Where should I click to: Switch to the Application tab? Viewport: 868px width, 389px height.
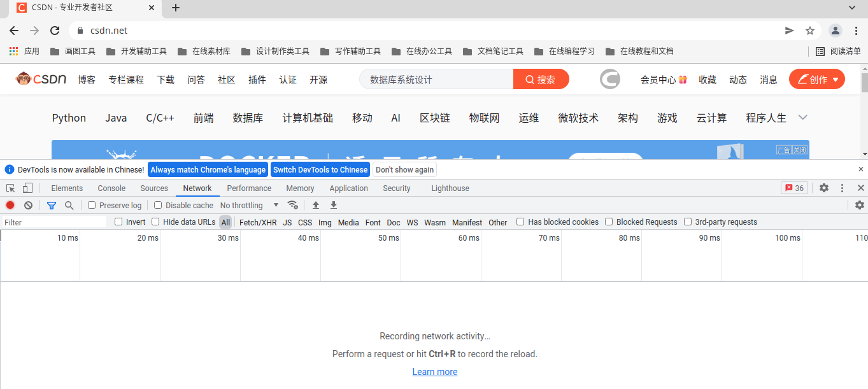tap(348, 188)
